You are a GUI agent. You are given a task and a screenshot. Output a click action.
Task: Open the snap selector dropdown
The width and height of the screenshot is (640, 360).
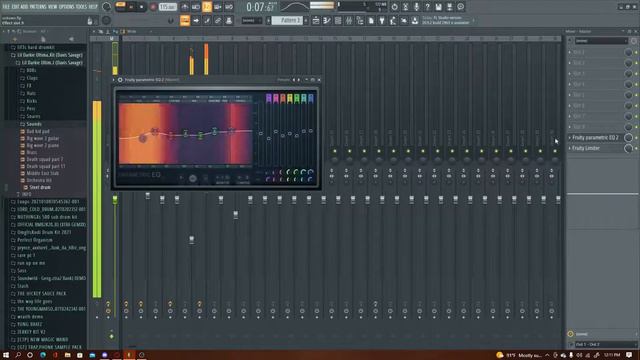251,20
